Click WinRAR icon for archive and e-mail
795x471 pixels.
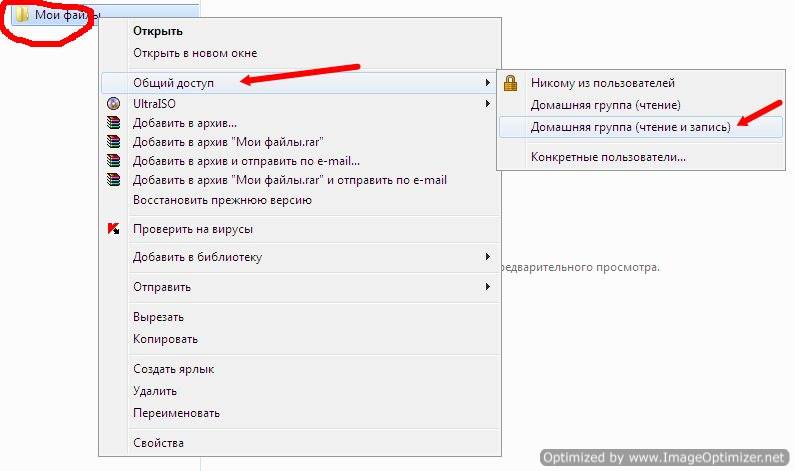[113, 161]
